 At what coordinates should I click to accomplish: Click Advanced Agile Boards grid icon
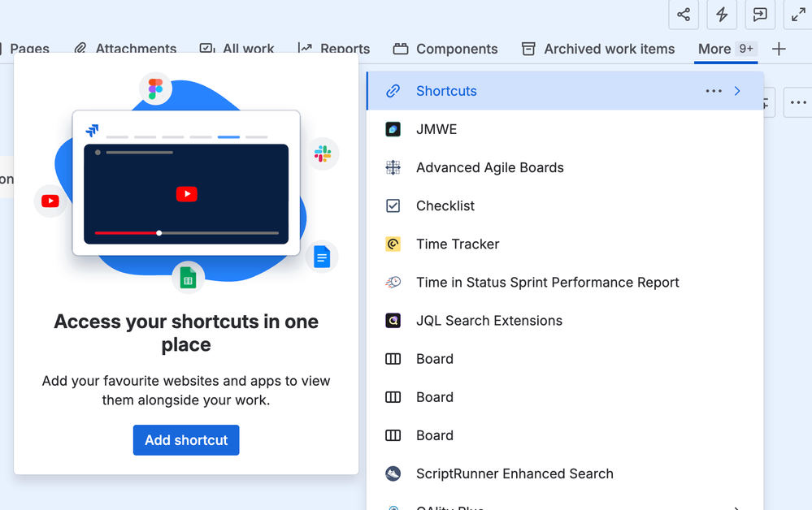[393, 167]
